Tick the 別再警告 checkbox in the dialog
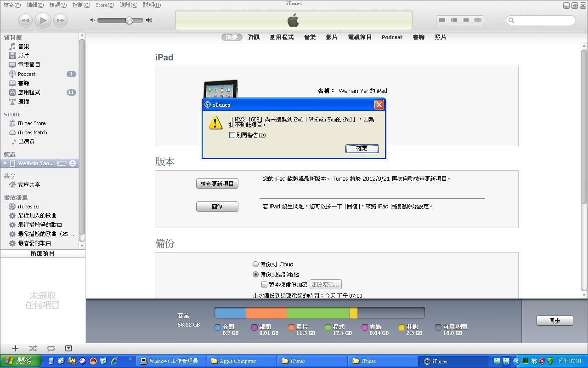588x368 pixels. pyautogui.click(x=232, y=135)
